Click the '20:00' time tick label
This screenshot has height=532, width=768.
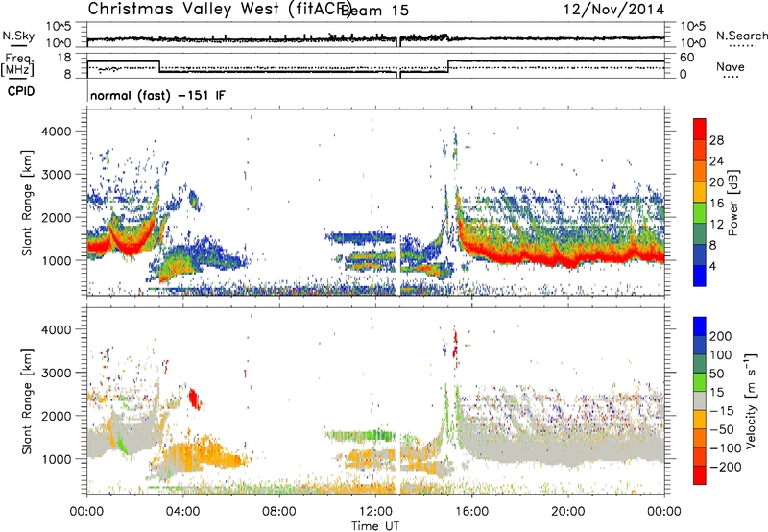(x=568, y=512)
